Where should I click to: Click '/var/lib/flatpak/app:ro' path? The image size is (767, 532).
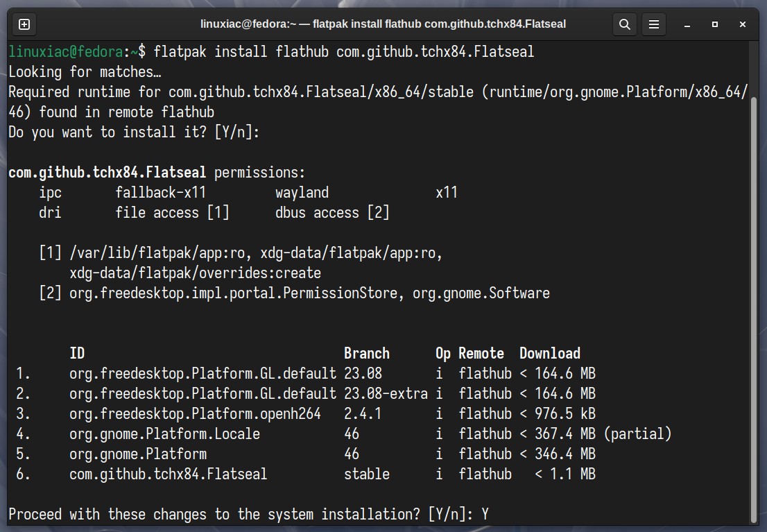click(157, 253)
